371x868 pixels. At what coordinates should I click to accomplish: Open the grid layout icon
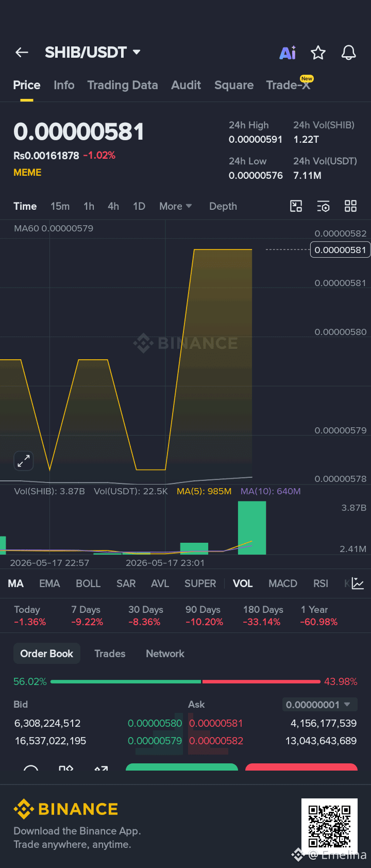350,206
